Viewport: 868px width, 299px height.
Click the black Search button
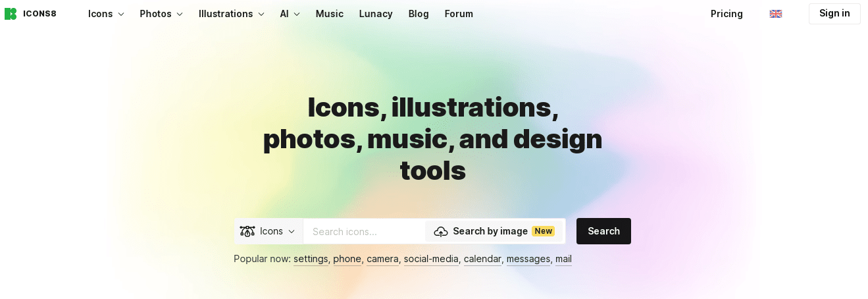pyautogui.click(x=603, y=231)
